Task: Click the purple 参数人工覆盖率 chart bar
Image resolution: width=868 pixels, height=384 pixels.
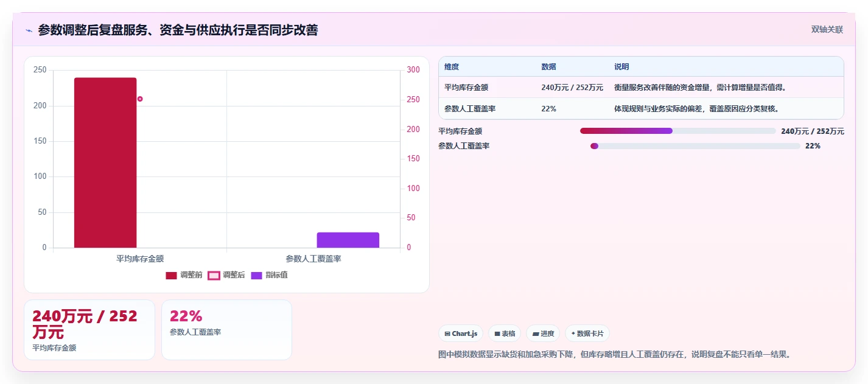Action: point(348,240)
